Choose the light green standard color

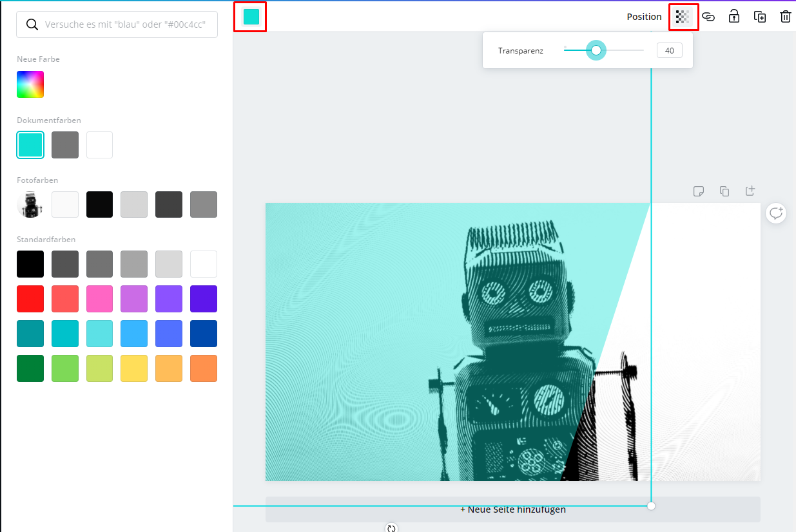click(65, 368)
